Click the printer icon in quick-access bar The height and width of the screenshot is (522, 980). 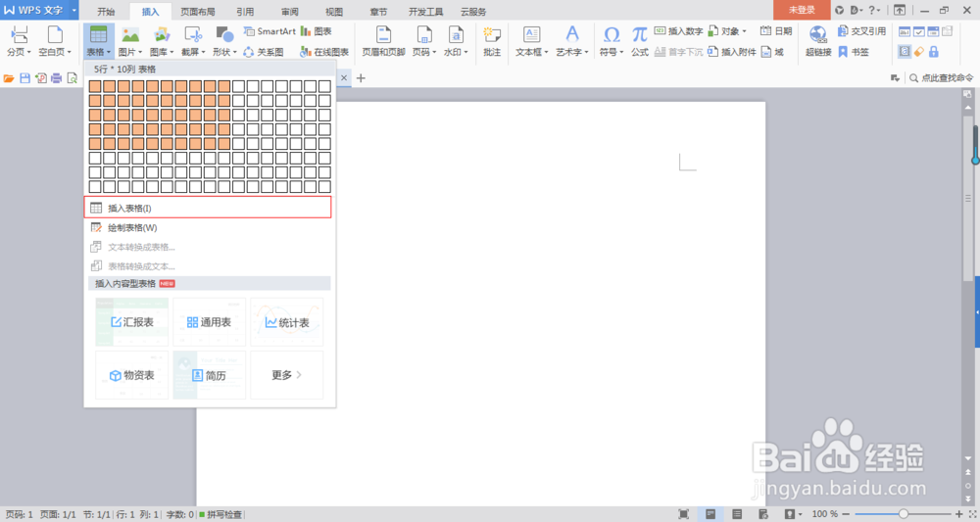56,78
